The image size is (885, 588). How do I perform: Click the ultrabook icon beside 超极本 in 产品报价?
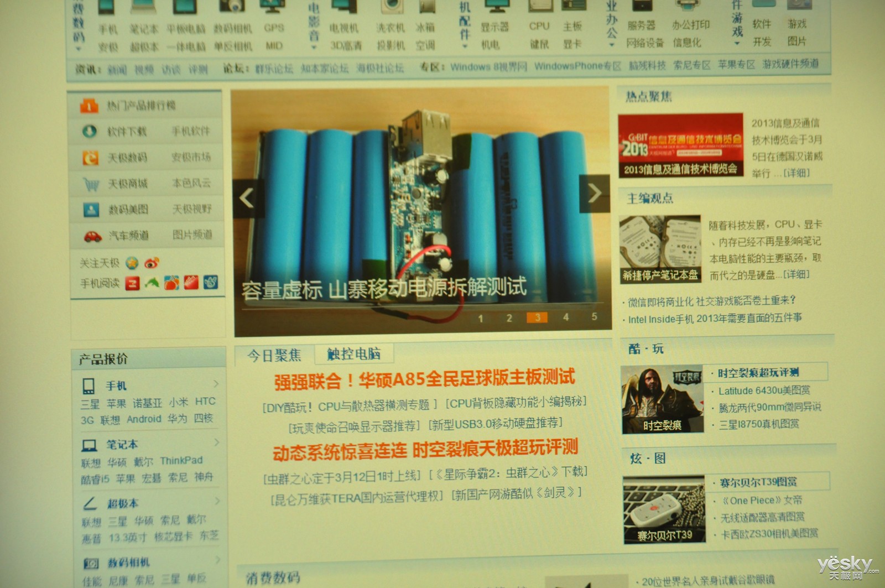coord(90,503)
